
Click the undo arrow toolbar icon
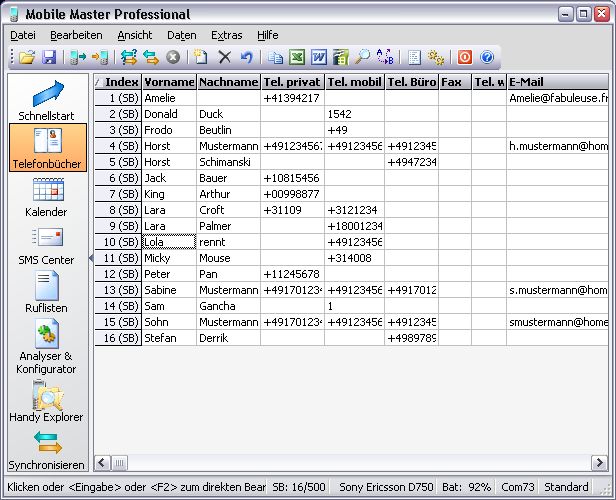click(246, 58)
